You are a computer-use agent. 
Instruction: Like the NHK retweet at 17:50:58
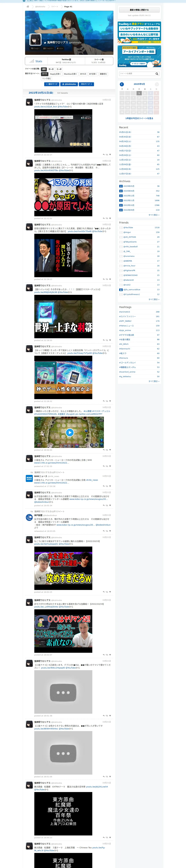click(x=110, y=486)
